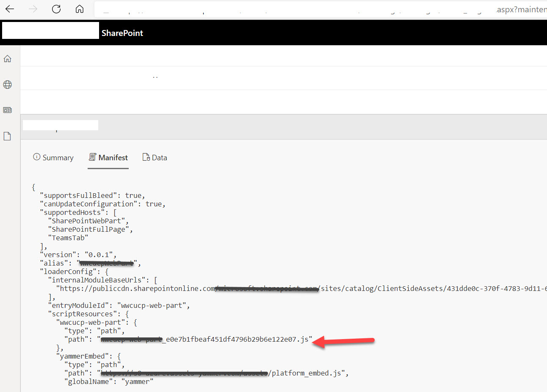Select the Home icon in the SharePoint sidebar

(7, 58)
